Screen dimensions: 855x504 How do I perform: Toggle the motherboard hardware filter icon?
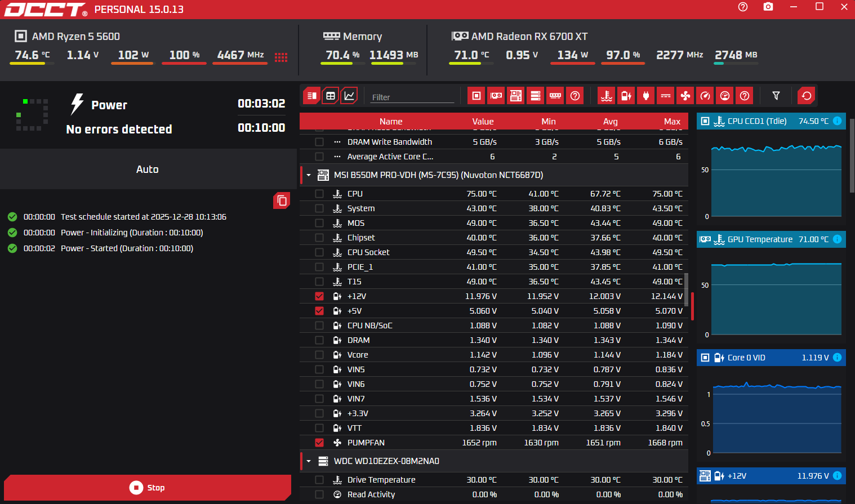516,96
